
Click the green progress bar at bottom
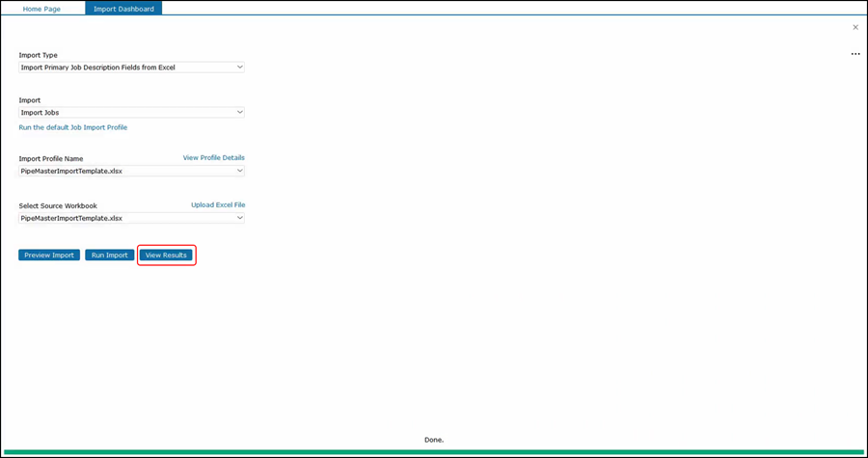point(434,451)
